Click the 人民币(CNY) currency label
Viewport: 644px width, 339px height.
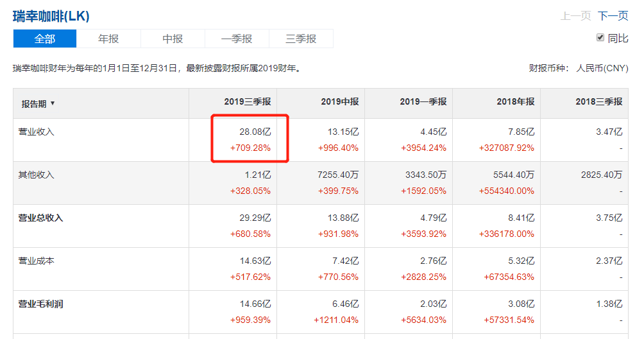[x=602, y=68]
